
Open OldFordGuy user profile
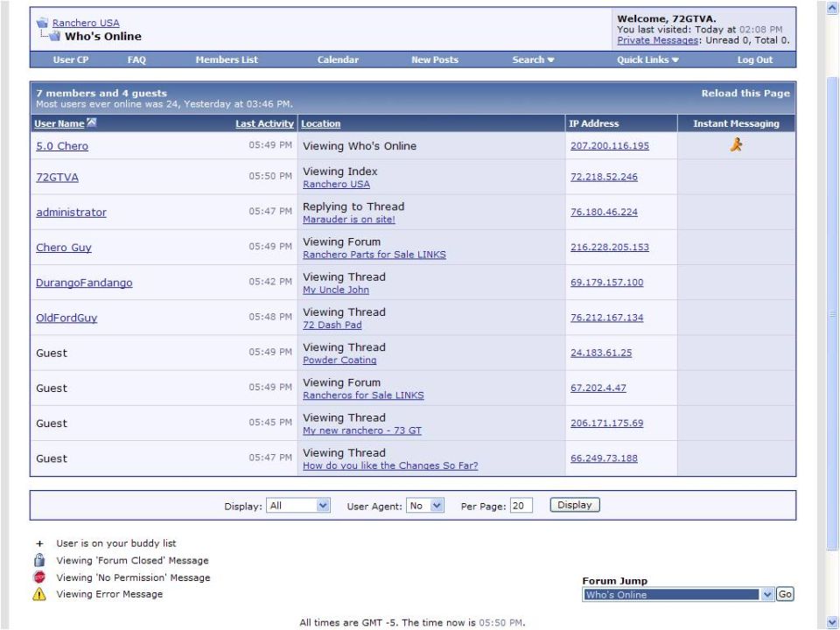point(66,318)
